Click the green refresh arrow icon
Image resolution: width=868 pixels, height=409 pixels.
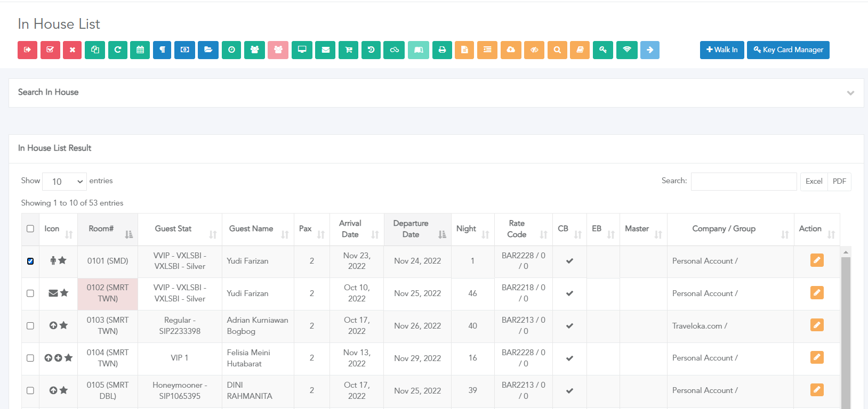click(x=118, y=50)
